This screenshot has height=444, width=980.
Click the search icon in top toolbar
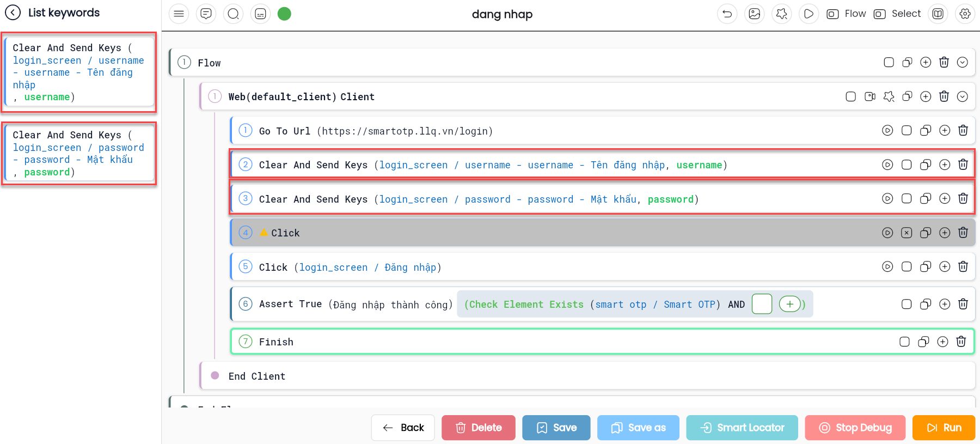(233, 14)
